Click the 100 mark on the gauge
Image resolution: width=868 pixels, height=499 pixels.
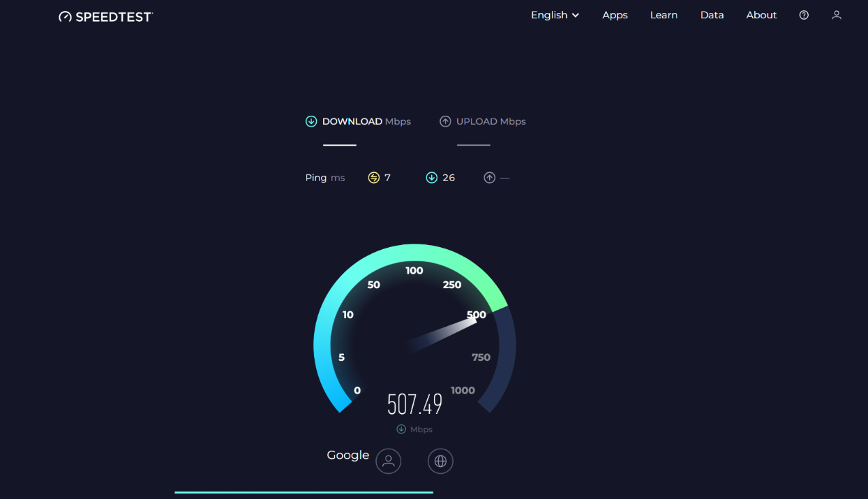pyautogui.click(x=414, y=270)
